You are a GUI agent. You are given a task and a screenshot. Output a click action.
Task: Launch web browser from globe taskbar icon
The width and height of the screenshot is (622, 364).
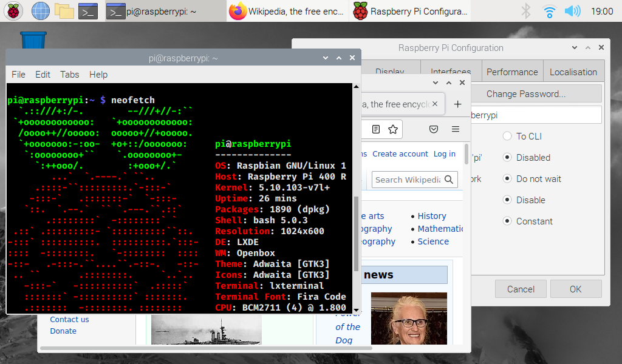40,11
